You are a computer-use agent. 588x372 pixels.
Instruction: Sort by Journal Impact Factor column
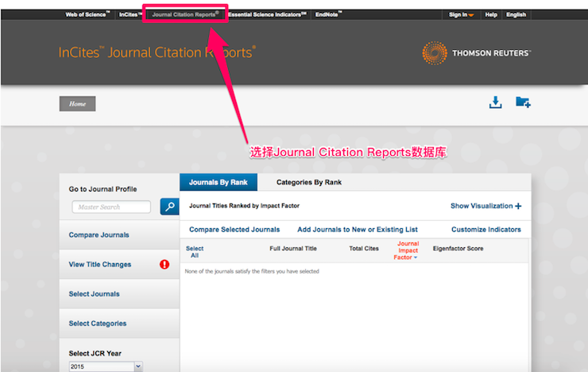[x=407, y=250]
